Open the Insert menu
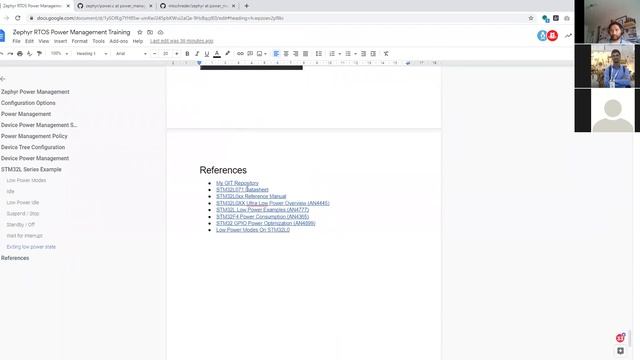Screen dimensions: 640x360 pos(60,41)
